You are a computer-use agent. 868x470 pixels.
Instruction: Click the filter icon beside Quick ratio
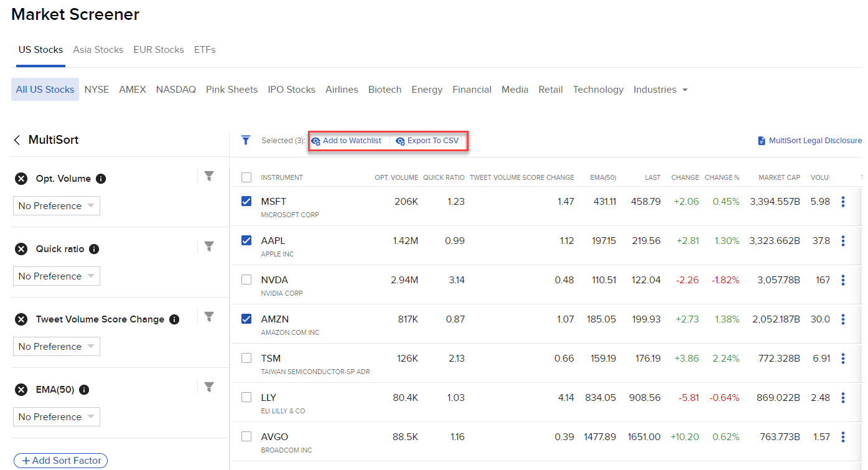209,246
